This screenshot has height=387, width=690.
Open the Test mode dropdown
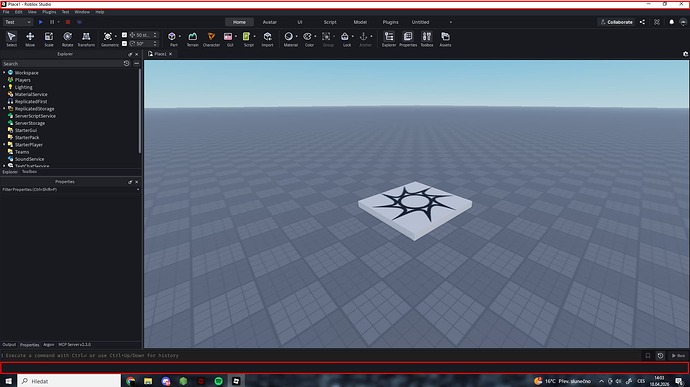[x=18, y=22]
